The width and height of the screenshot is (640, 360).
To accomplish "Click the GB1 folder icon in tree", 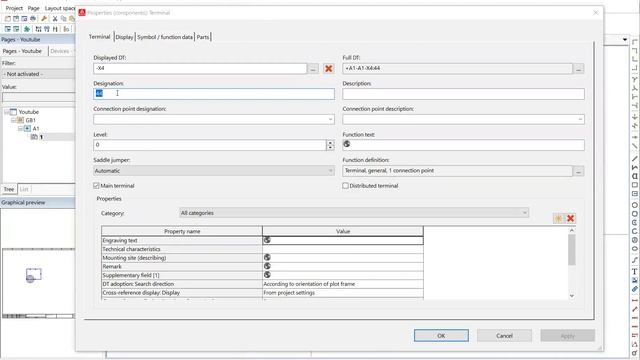I will click(x=20, y=120).
